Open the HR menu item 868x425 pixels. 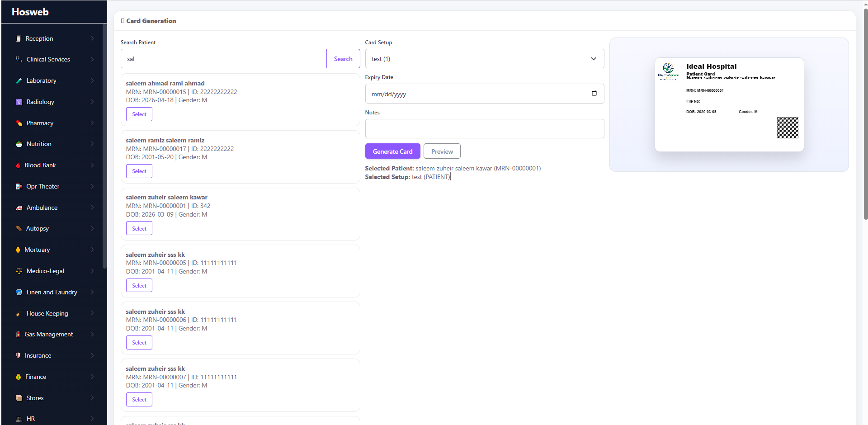(54, 419)
